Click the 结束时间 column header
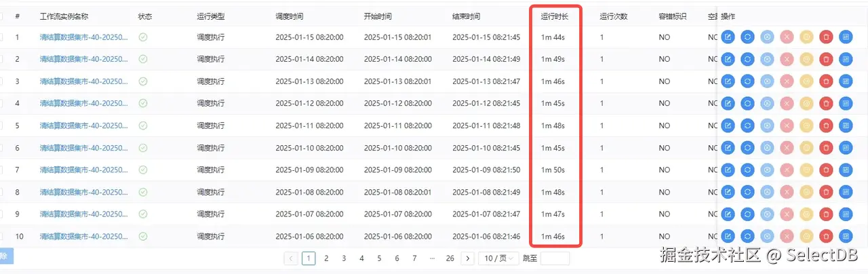 [466, 16]
